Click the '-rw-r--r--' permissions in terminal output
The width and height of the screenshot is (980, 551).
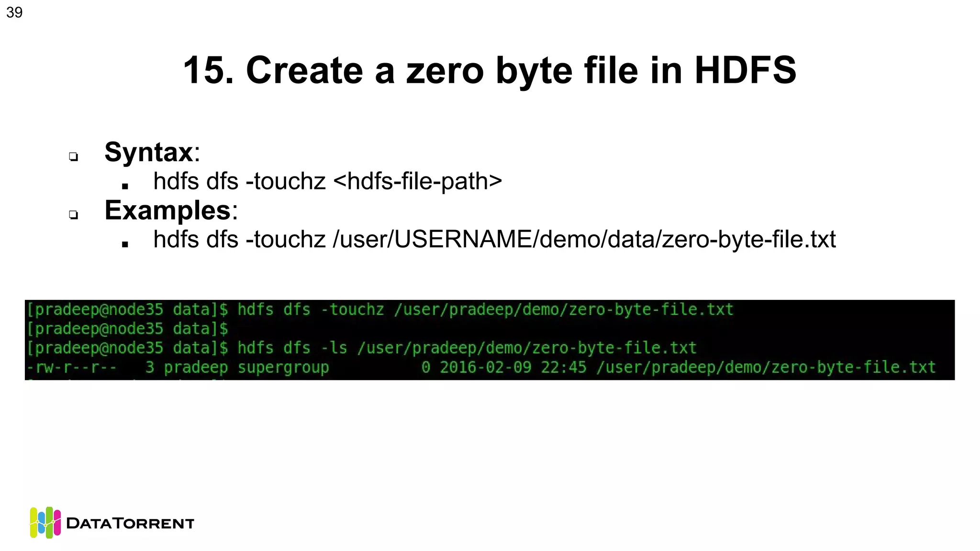pos(71,367)
